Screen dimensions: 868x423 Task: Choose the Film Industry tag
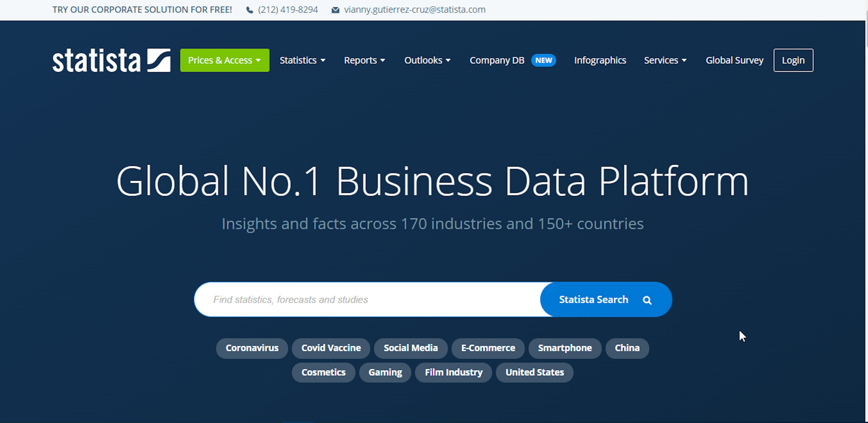click(453, 372)
